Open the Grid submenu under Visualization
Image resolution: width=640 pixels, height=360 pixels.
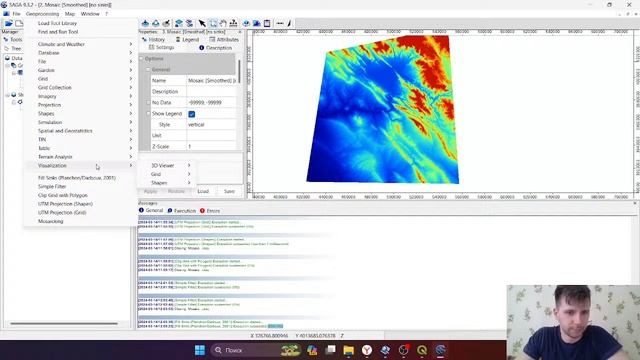click(x=167, y=174)
